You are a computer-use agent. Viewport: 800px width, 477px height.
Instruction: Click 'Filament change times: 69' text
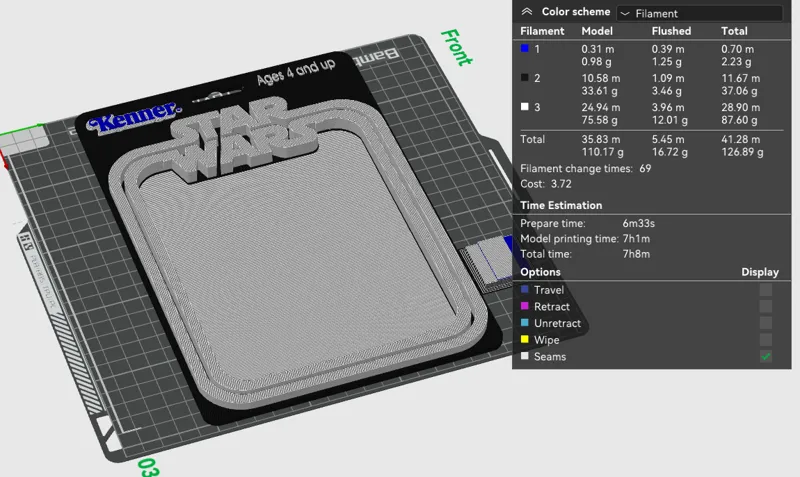[x=585, y=168]
